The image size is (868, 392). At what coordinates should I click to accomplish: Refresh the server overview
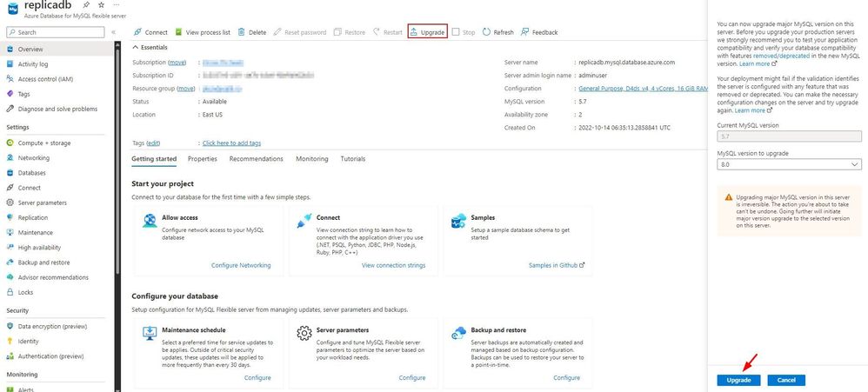coord(497,33)
